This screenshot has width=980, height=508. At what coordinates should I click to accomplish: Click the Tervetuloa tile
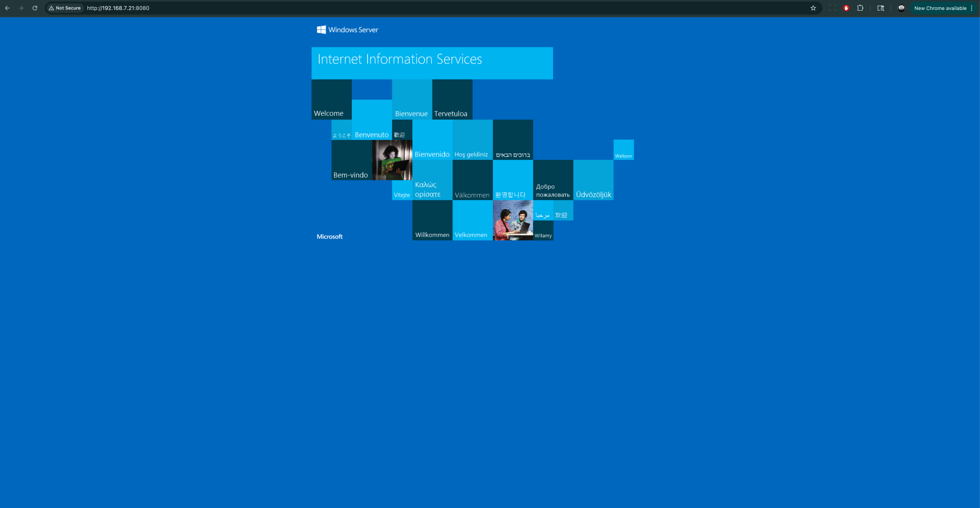pos(452,99)
